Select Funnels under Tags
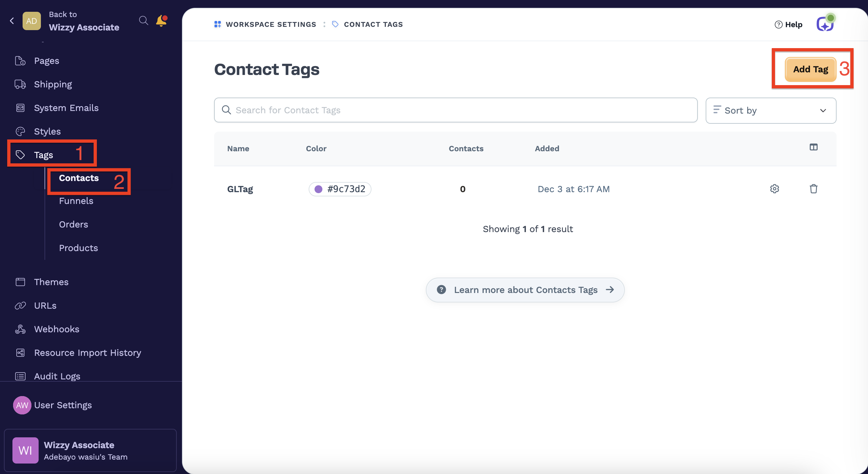 [x=76, y=201]
